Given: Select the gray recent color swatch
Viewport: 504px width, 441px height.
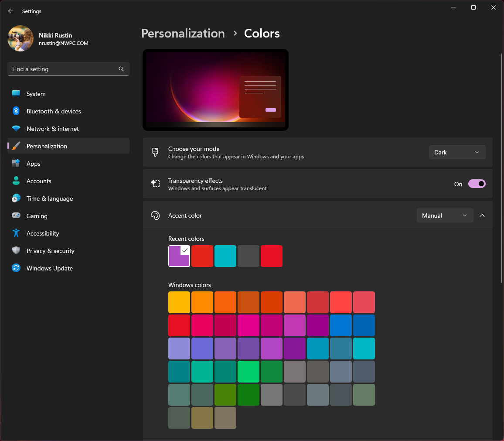Looking at the screenshot, I should pos(249,256).
